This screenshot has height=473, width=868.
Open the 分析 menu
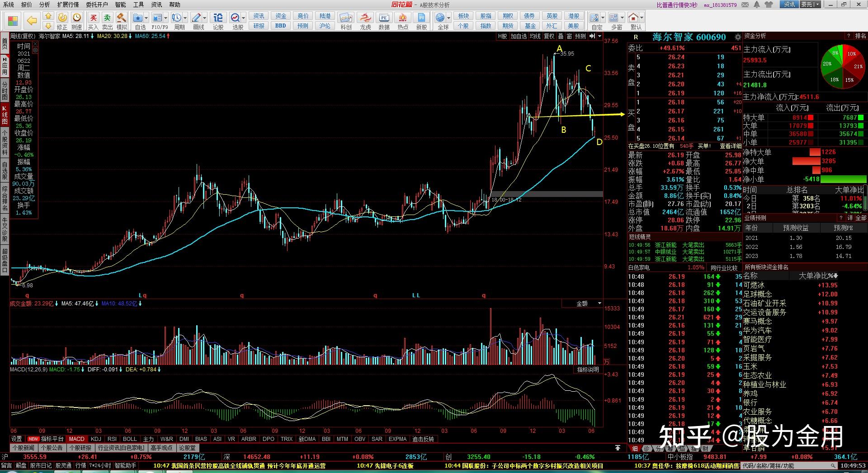tap(44, 5)
